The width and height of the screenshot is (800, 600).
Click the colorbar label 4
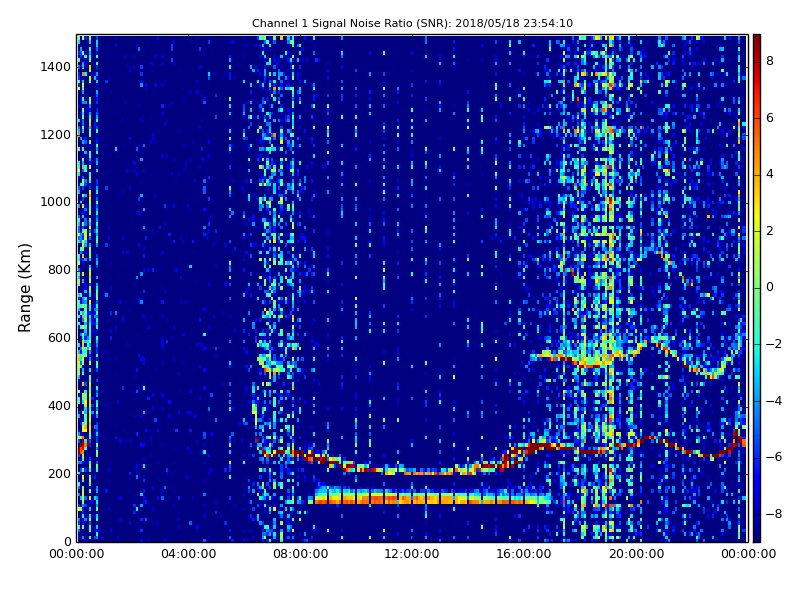click(x=770, y=174)
